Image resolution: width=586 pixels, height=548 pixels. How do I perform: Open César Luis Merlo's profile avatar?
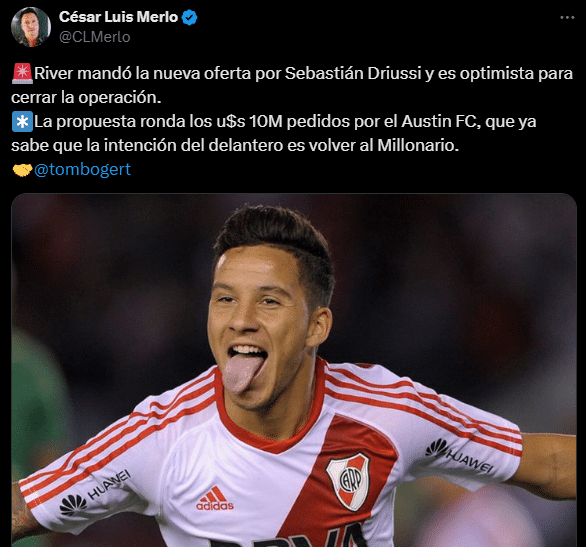click(31, 27)
